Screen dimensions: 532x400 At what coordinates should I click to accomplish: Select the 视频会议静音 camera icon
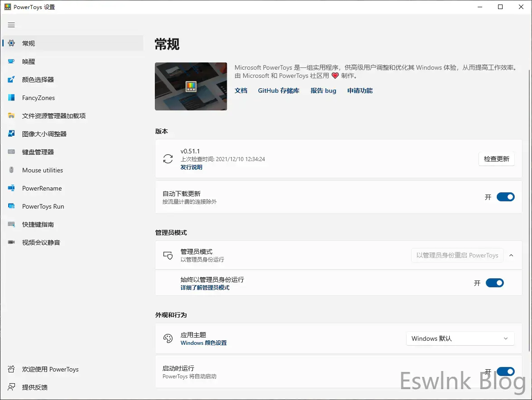click(11, 243)
